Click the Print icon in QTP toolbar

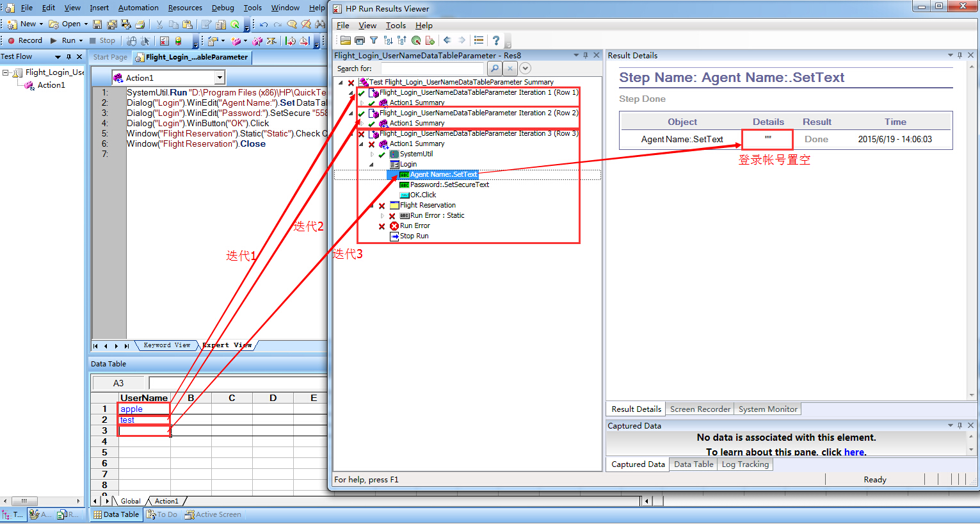tap(140, 24)
